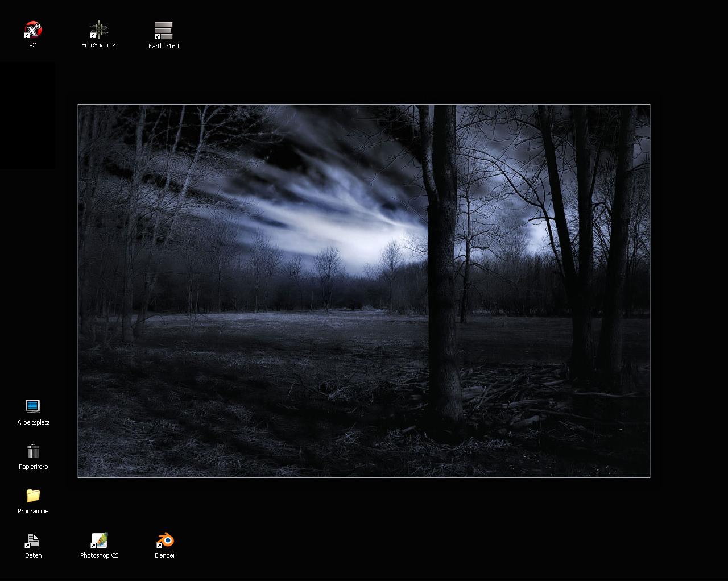This screenshot has width=728, height=582.
Task: Click the Programme folder icon
Action: click(33, 496)
